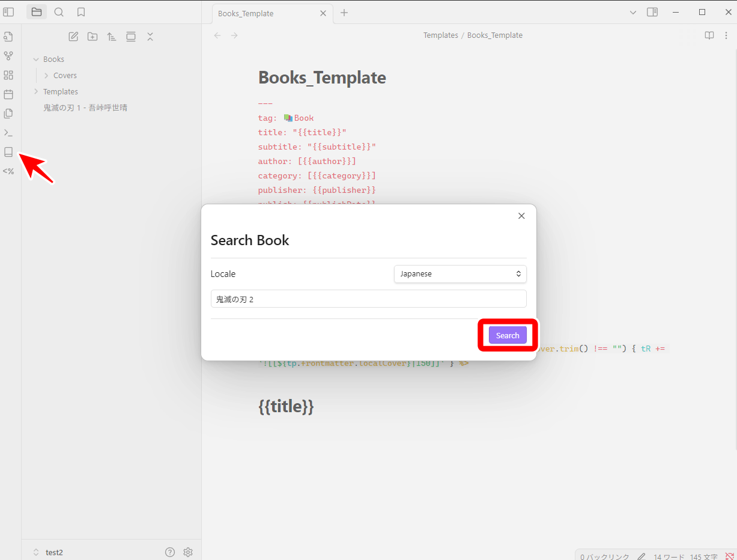Toggle the right sidebar icon
The height and width of the screenshot is (560, 737).
click(652, 12)
